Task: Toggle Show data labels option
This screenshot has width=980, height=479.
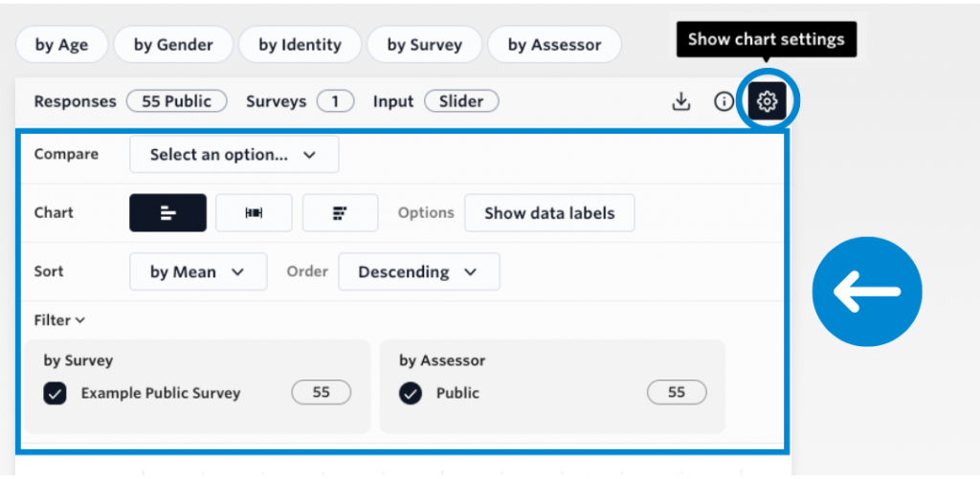Action: click(549, 213)
